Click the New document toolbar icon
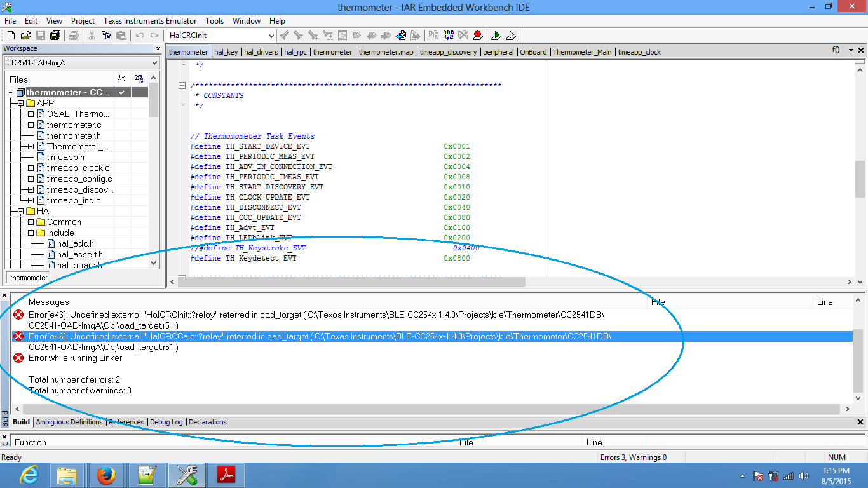868x488 pixels. tap(10, 36)
